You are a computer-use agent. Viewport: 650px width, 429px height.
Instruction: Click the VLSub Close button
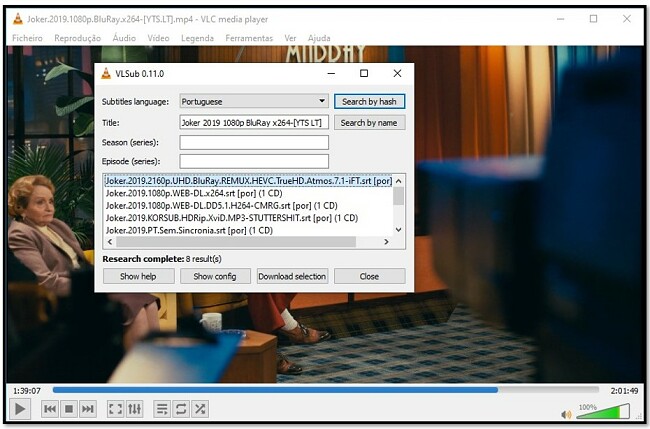[x=369, y=276]
